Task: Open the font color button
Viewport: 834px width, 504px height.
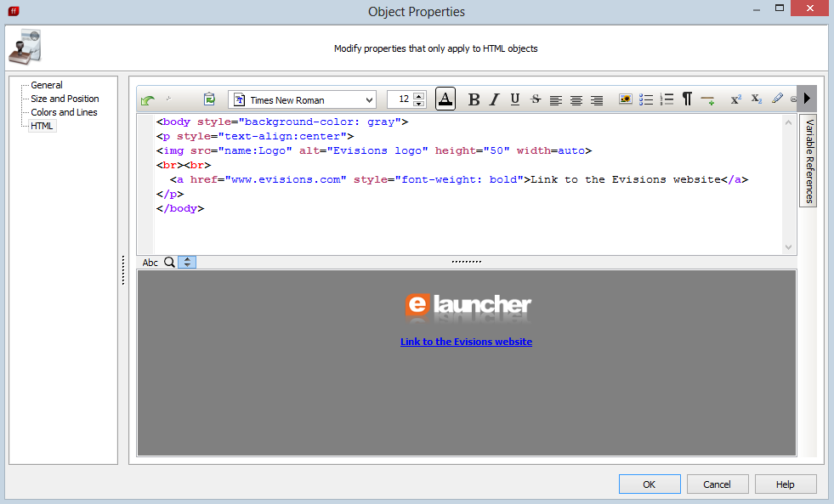Action: click(445, 99)
